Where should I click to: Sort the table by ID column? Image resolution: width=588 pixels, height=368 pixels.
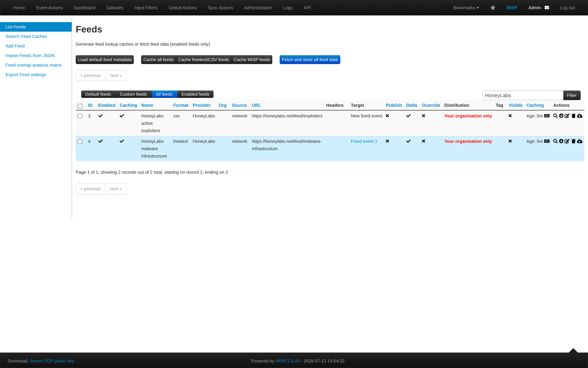(90, 105)
